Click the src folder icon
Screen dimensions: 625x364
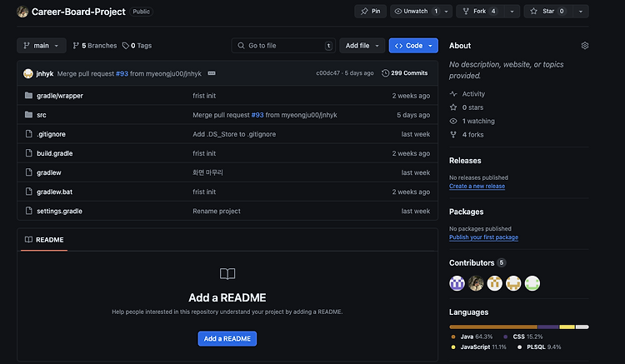28,115
